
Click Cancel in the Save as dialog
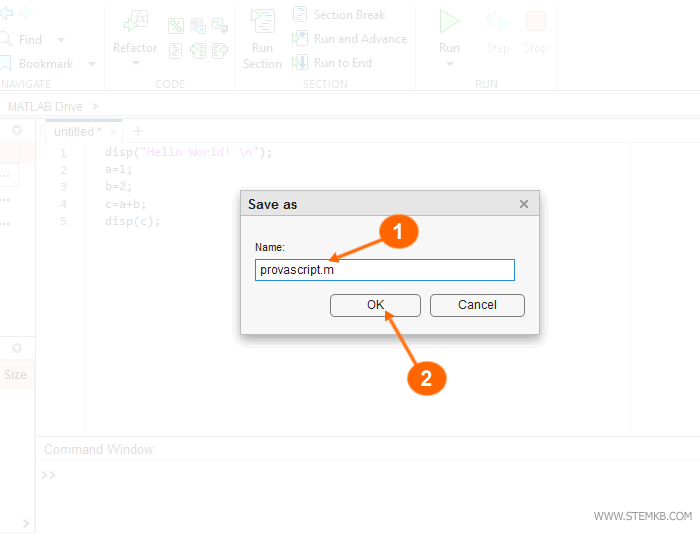click(477, 305)
